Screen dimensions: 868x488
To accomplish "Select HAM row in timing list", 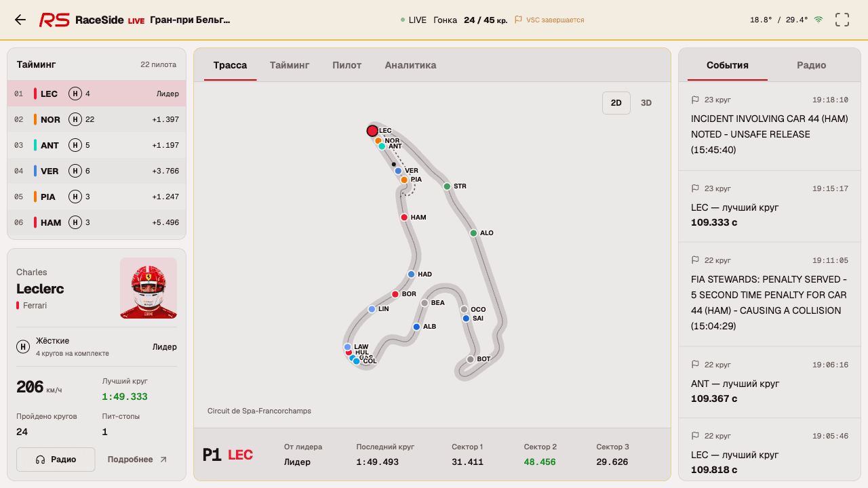I will 96,222.
